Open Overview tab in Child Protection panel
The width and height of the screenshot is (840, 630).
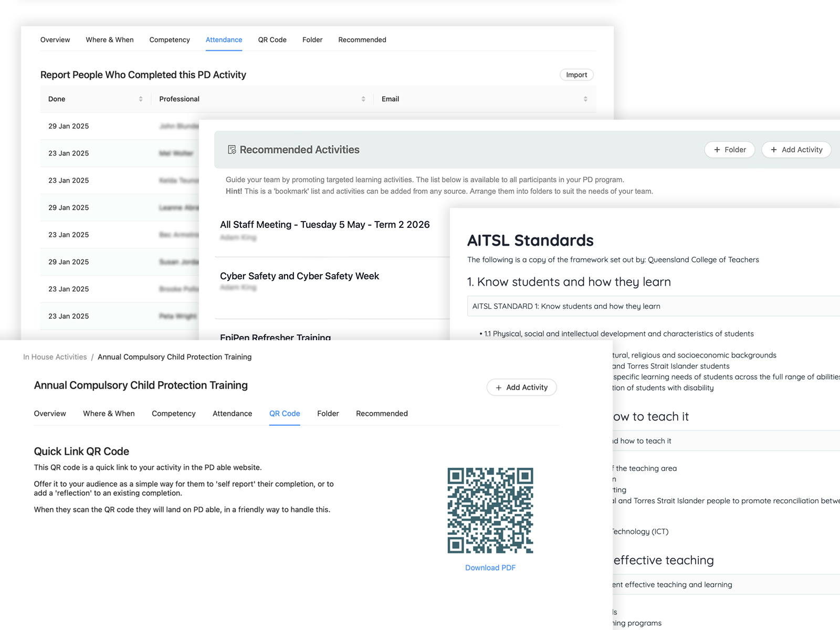click(x=50, y=414)
